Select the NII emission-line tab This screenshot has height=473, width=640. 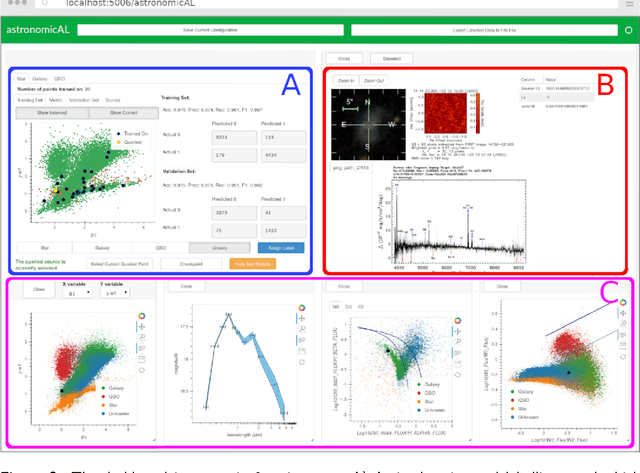(x=336, y=306)
